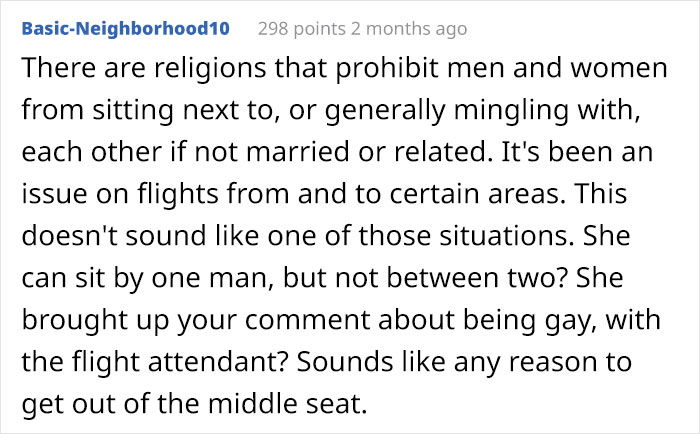Click the 2 months ago timestamp

click(409, 29)
